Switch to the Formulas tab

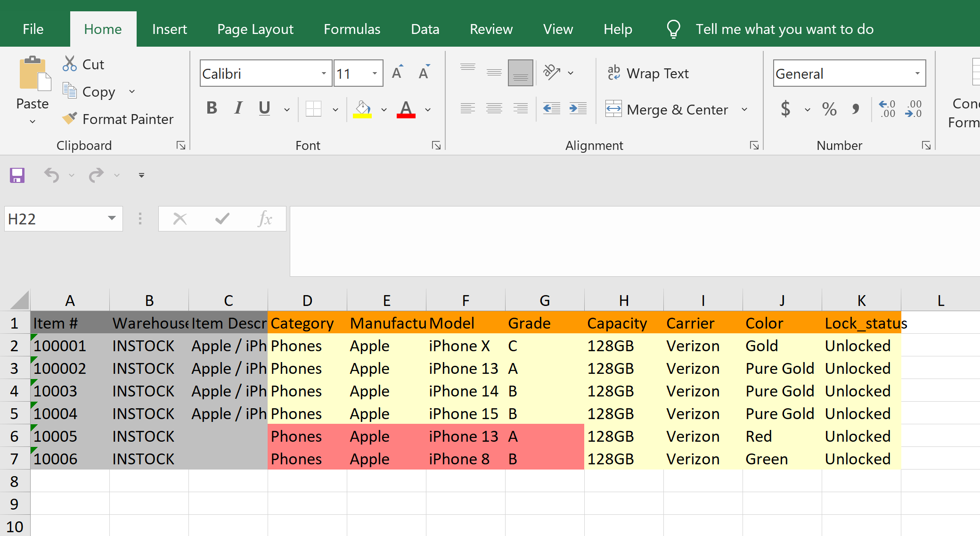[x=352, y=29]
